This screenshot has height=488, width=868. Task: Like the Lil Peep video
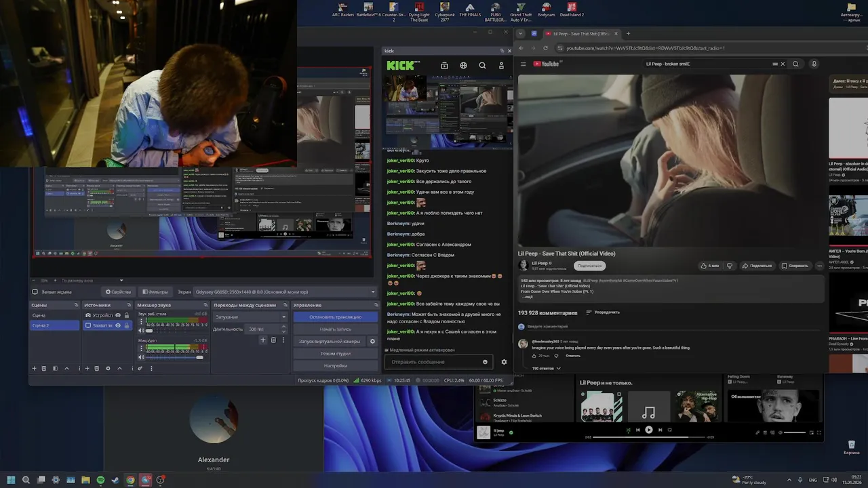(x=709, y=266)
